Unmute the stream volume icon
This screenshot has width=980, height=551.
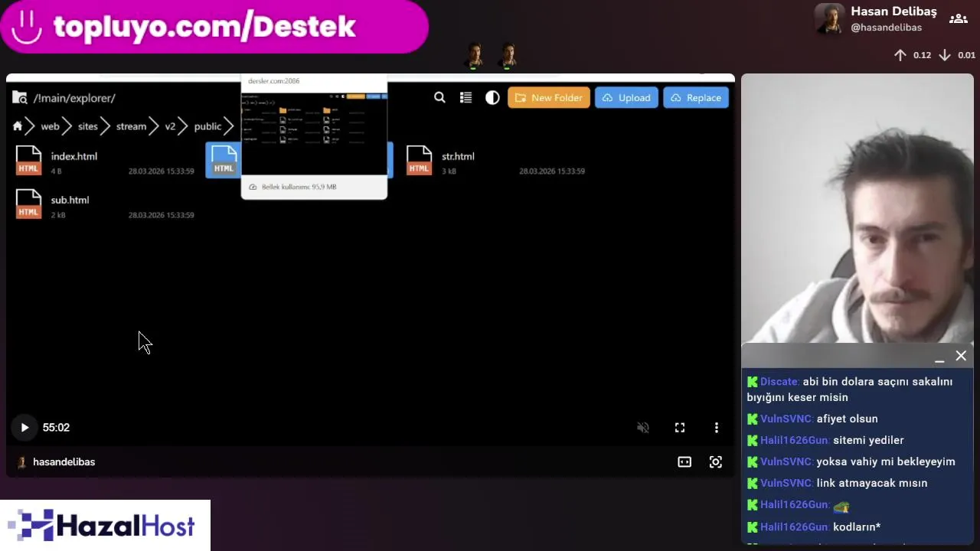(x=643, y=428)
